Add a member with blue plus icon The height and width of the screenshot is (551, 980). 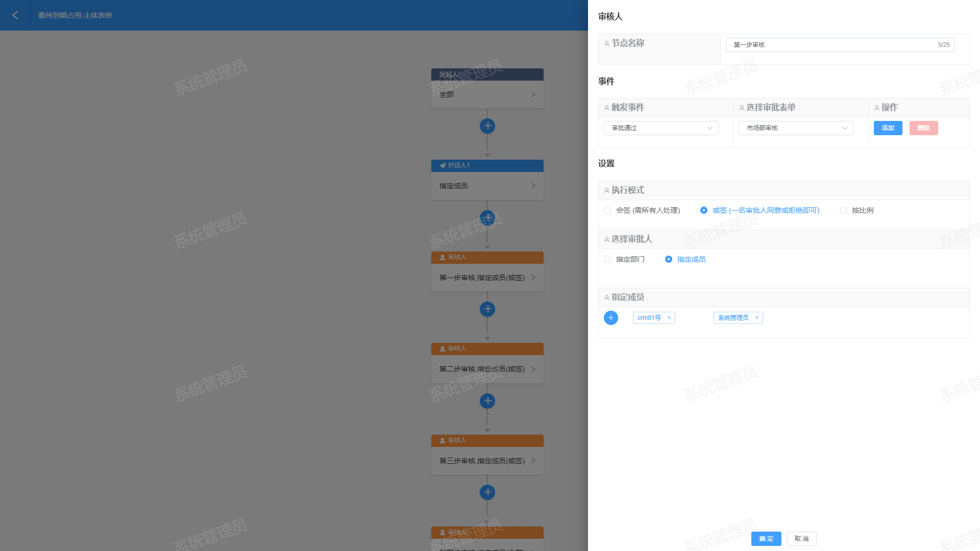tap(610, 318)
